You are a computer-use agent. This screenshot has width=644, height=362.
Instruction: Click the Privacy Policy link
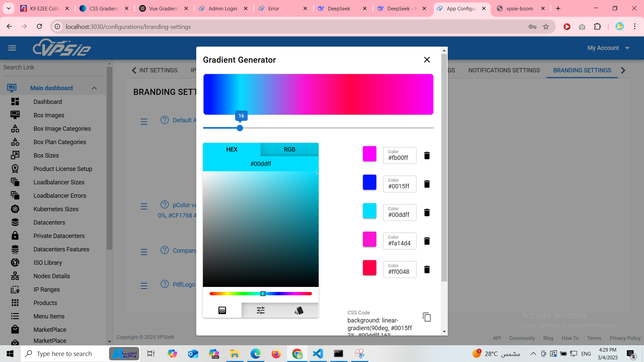tap(625, 338)
